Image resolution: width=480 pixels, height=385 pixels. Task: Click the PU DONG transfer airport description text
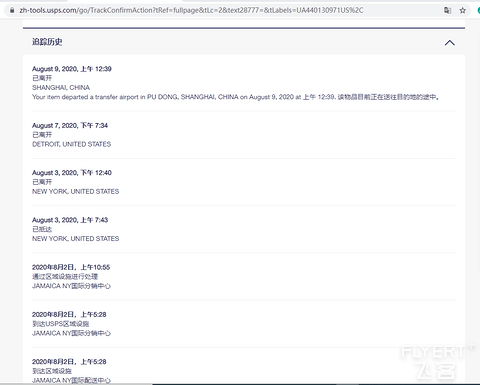point(235,97)
